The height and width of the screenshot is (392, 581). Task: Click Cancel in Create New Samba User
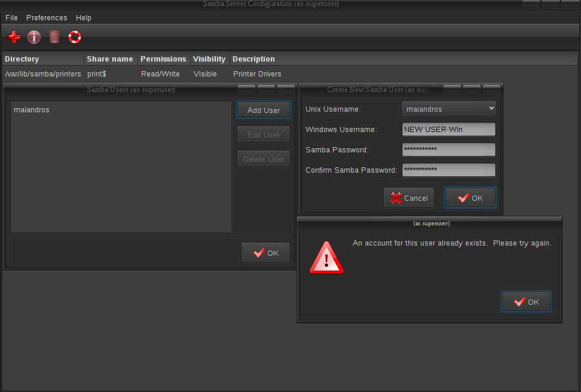409,198
